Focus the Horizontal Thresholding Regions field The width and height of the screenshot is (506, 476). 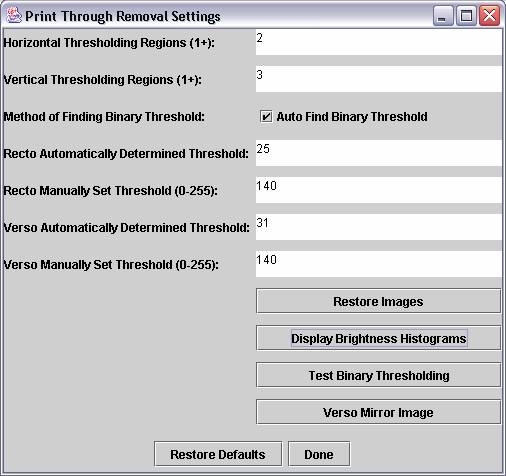(x=379, y=42)
